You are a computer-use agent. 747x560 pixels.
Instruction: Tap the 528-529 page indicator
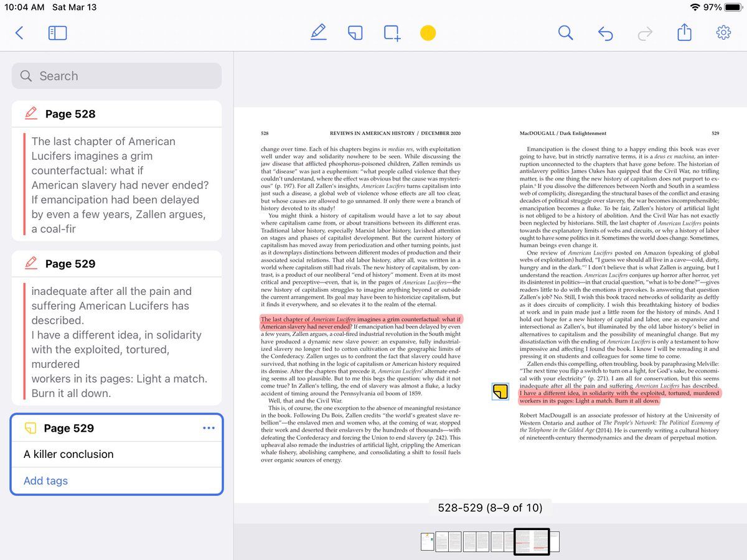point(490,508)
